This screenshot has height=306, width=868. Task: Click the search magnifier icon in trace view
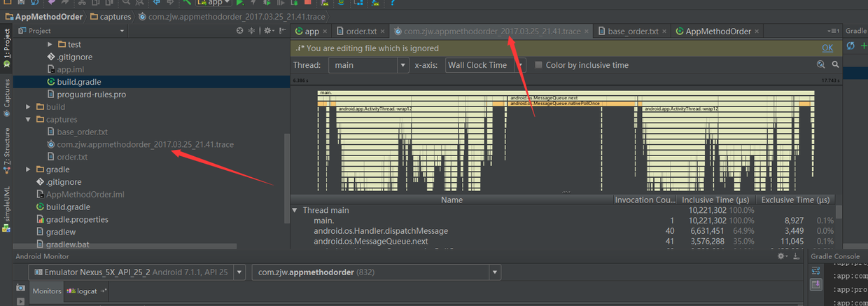[x=835, y=64]
